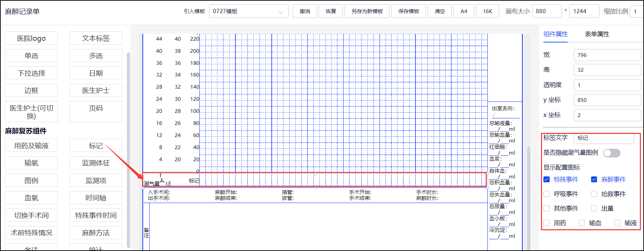644x251 pixels.
Task: Check the 输血 checkbox
Action: [582, 223]
